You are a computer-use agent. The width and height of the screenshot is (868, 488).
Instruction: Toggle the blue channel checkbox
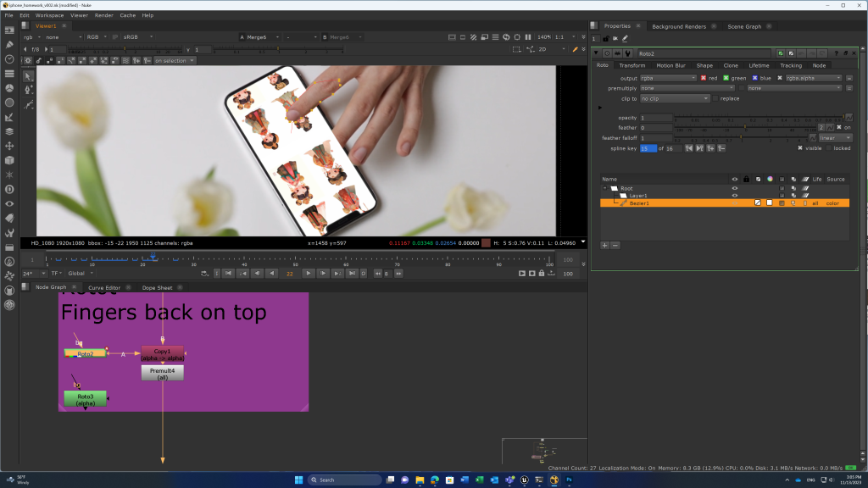(x=754, y=78)
